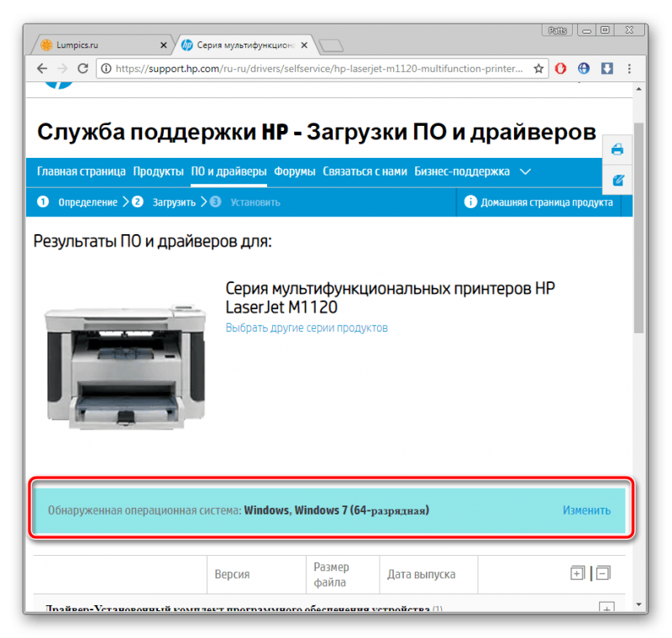Open Главная страница menu item
Screen dimensions: 672x638
81,171
